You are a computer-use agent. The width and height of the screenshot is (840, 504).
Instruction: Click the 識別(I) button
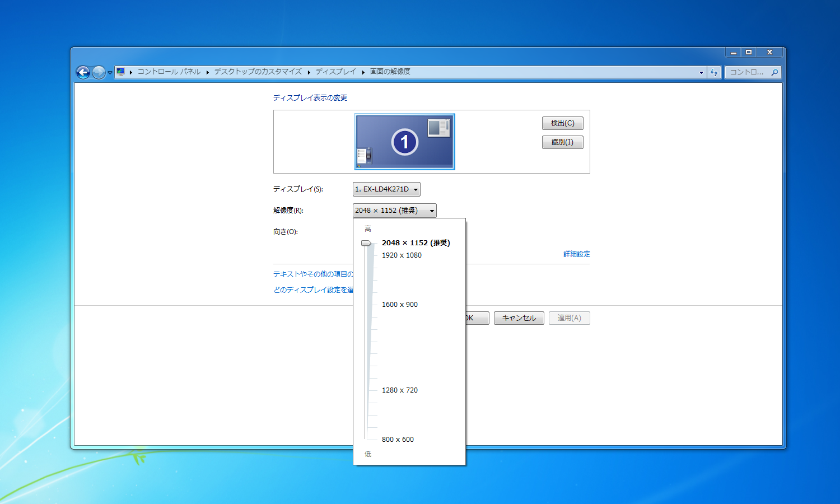coord(563,142)
